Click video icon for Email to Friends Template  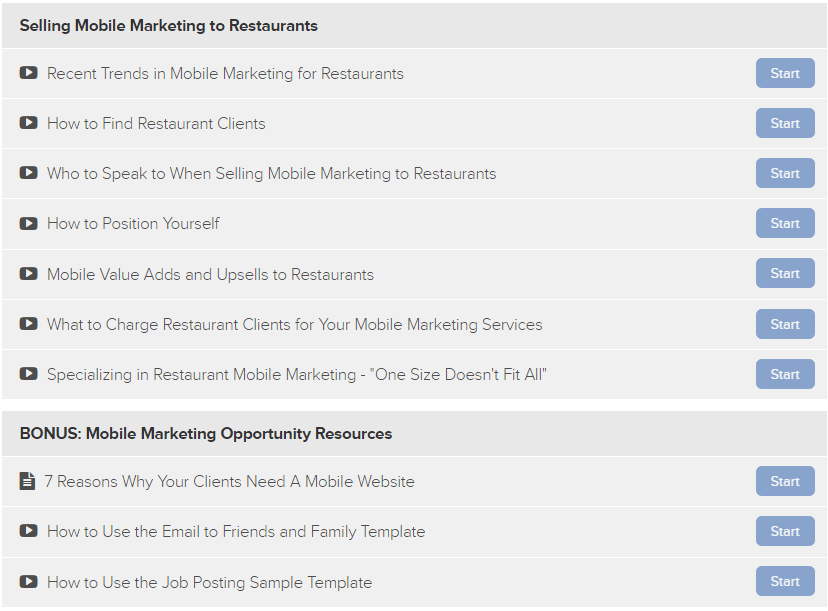pyautogui.click(x=29, y=530)
